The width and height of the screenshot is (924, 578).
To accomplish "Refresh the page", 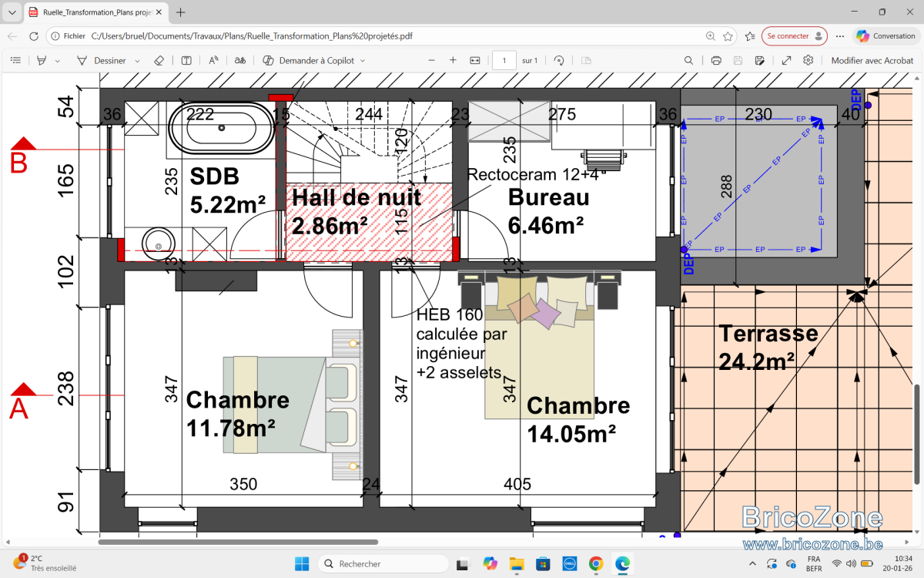I will click(x=34, y=35).
